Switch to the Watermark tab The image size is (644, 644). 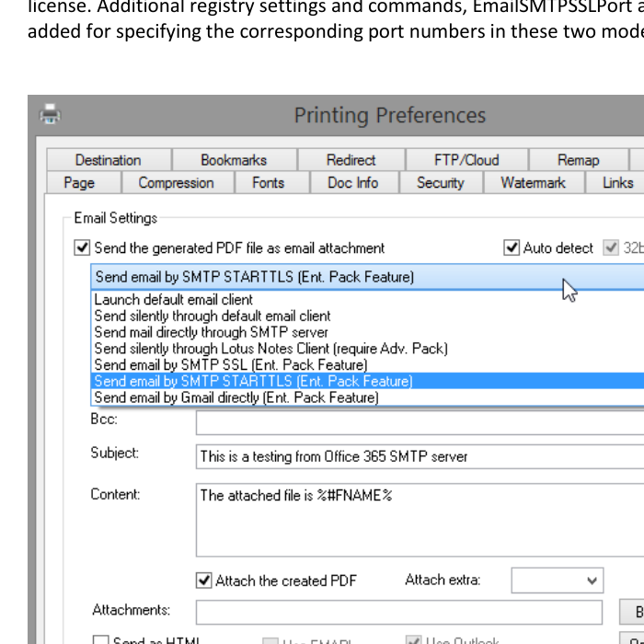click(x=533, y=183)
